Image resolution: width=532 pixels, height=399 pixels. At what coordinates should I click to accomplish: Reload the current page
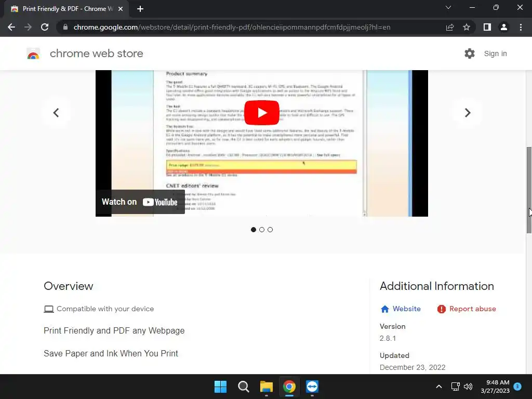tap(45, 27)
